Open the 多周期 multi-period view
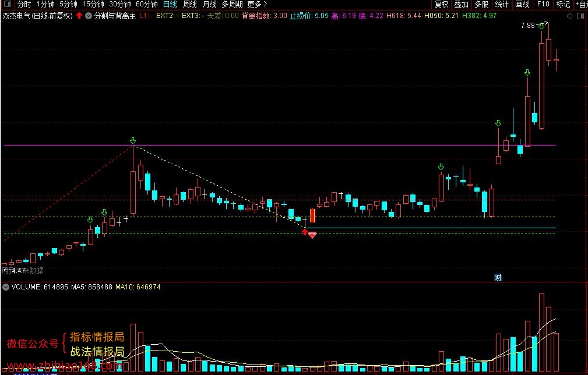Viewport: 588px width, 375px height. [x=232, y=4]
